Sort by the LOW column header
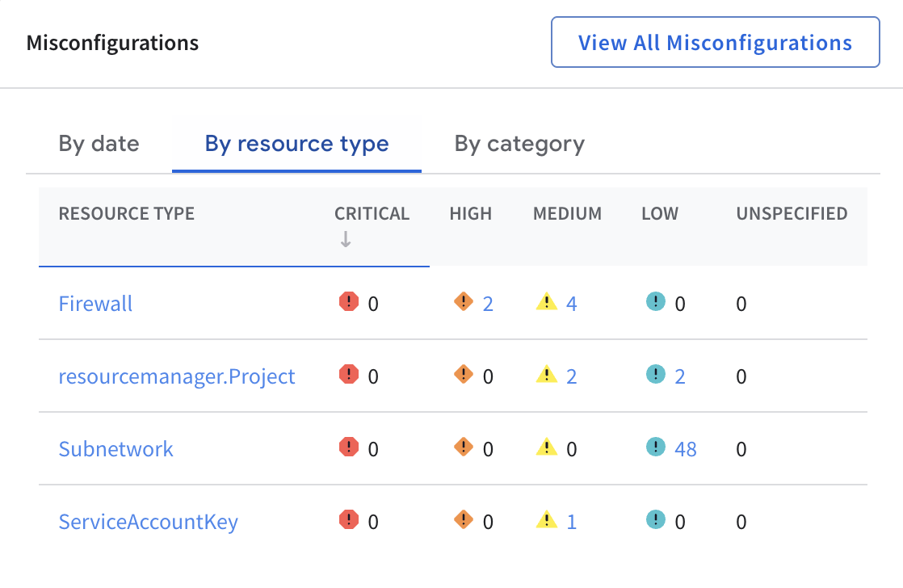The height and width of the screenshot is (588, 903). [660, 213]
